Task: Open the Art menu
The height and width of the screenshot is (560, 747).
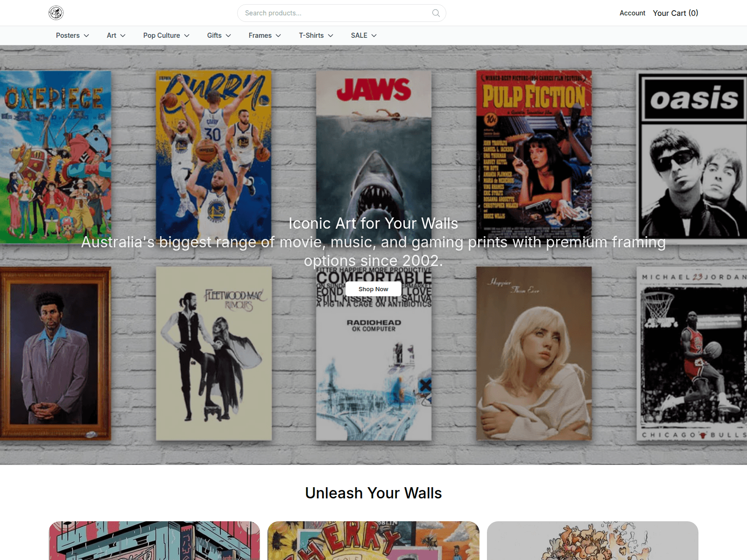Action: coord(116,35)
